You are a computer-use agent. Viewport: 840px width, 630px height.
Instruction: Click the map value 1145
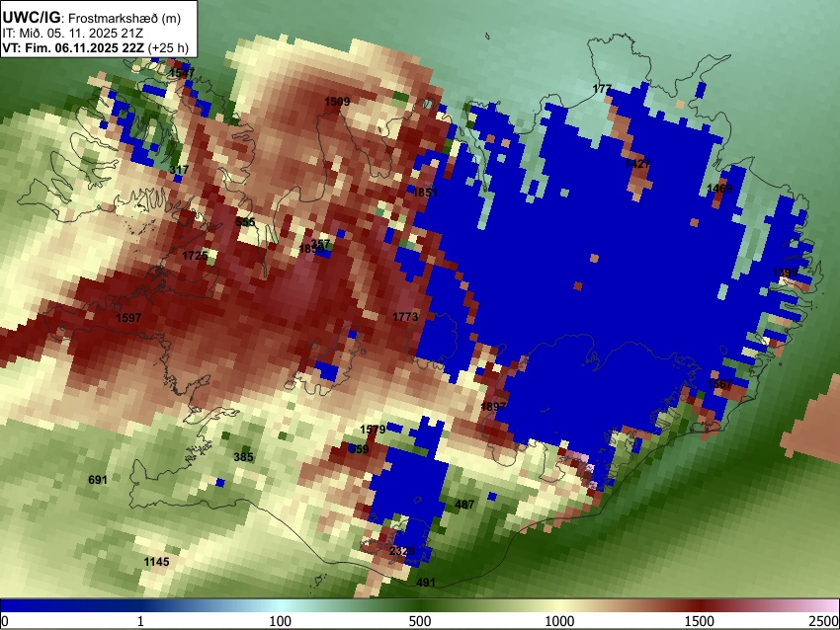pyautogui.click(x=156, y=562)
